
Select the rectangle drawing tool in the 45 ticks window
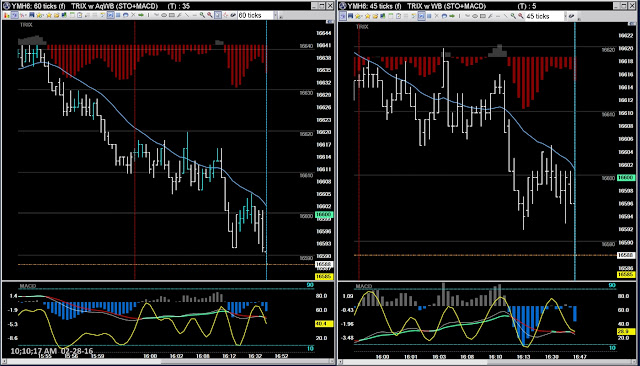(x=482, y=16)
